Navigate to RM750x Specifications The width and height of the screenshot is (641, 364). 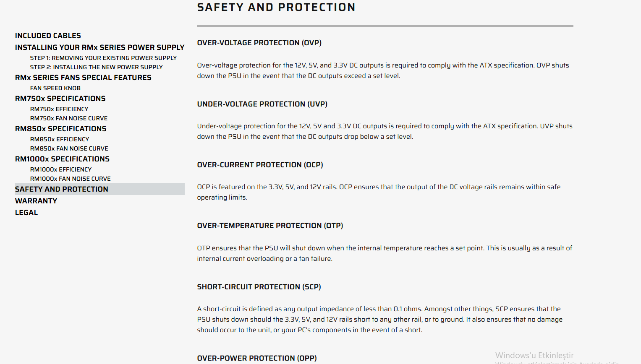pyautogui.click(x=60, y=99)
